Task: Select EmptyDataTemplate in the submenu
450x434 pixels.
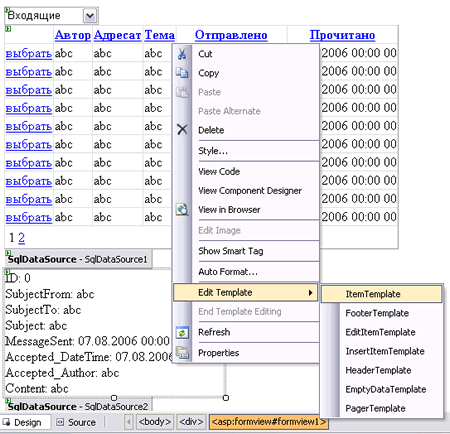Action: pos(382,389)
